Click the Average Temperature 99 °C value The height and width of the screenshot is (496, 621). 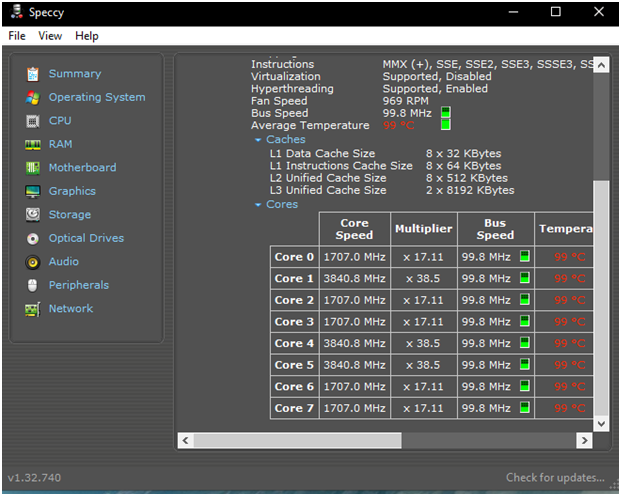(x=398, y=125)
